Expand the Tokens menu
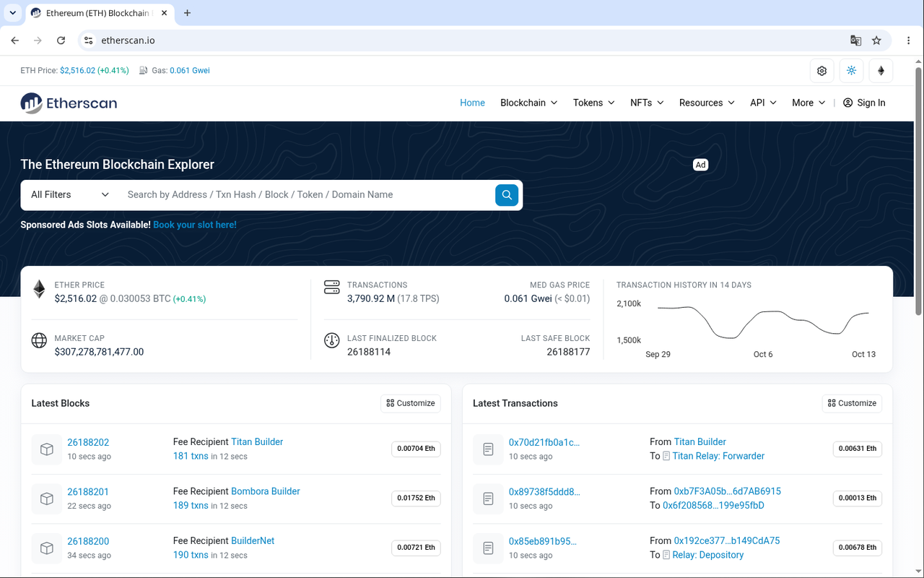Image resolution: width=924 pixels, height=578 pixels. (594, 103)
